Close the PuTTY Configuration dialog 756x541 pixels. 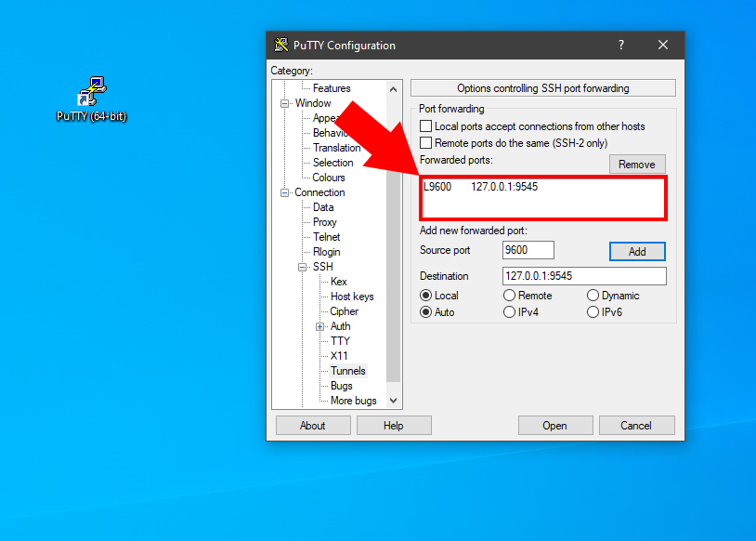click(x=663, y=45)
